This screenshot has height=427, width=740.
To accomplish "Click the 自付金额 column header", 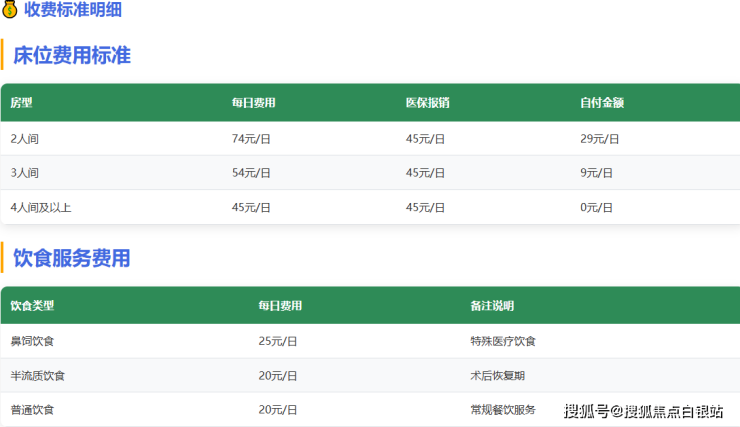I will point(602,103).
